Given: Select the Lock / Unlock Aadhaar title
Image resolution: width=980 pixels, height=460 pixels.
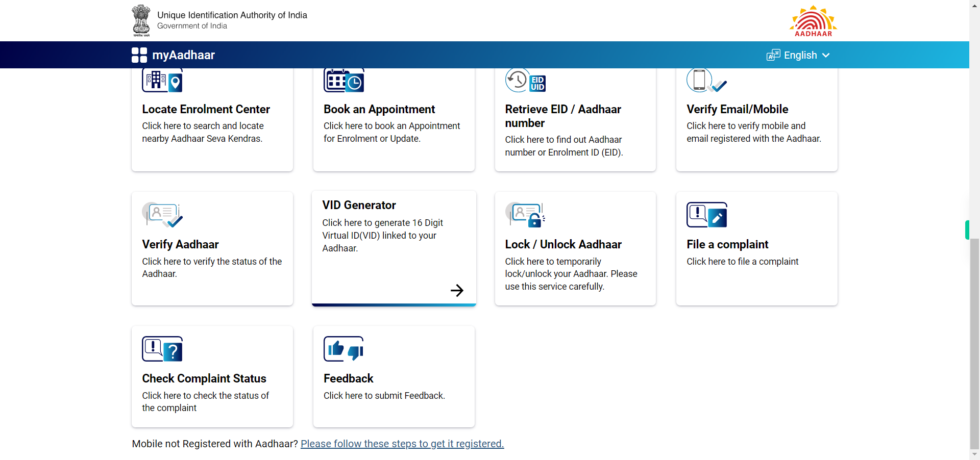Looking at the screenshot, I should pyautogui.click(x=563, y=244).
